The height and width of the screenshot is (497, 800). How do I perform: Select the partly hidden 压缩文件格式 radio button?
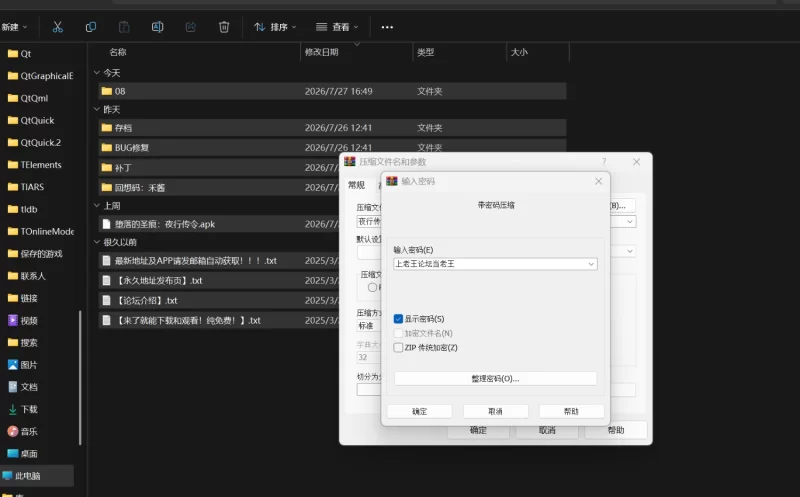pyautogui.click(x=373, y=287)
